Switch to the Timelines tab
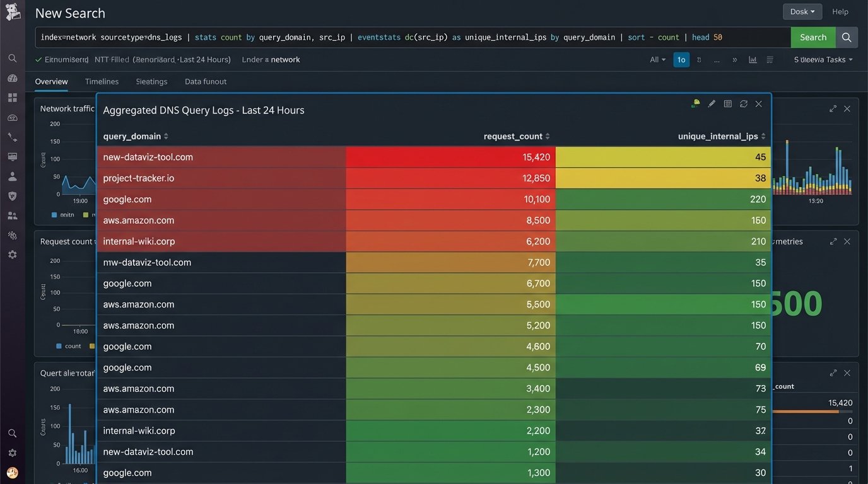Image resolution: width=868 pixels, height=484 pixels. click(x=101, y=81)
